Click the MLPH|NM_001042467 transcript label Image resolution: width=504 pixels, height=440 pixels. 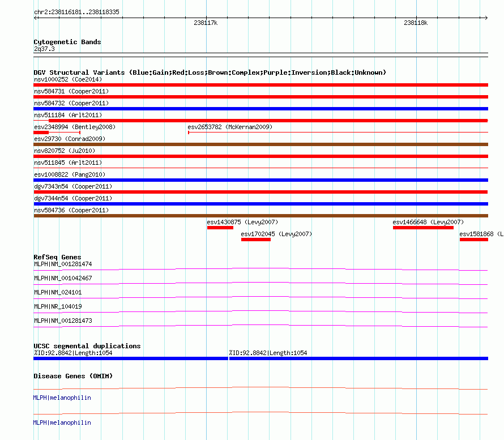click(63, 279)
